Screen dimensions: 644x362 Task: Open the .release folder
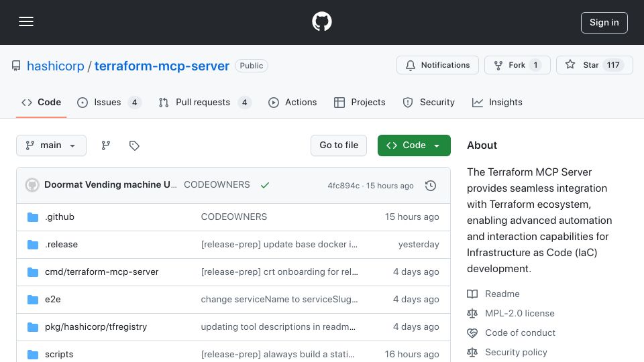tap(61, 244)
